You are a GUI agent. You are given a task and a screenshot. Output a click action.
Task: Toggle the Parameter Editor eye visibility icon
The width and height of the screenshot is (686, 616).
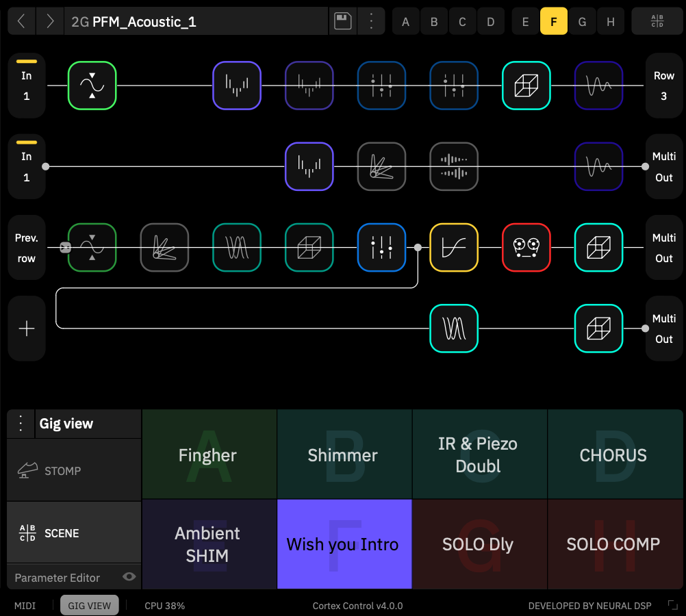(129, 577)
